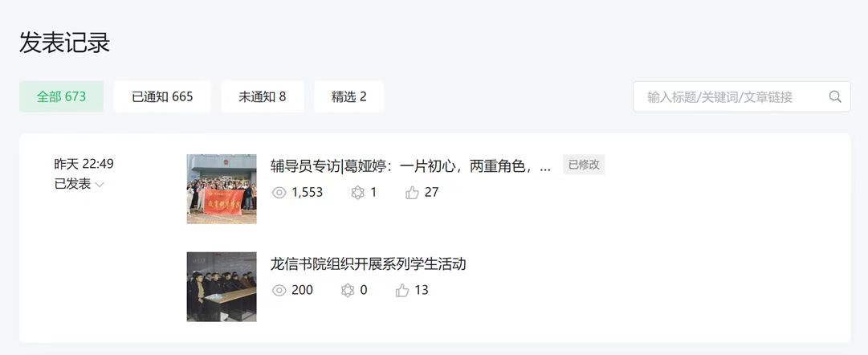Click the share flower icon beside 1
Screen dimensions: 868x355
tap(357, 192)
